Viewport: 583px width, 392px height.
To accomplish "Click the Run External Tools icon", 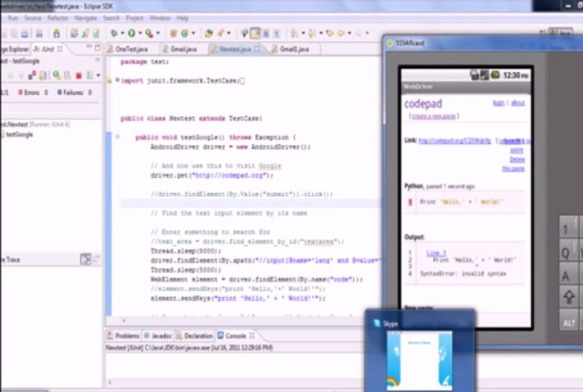I will pyautogui.click(x=149, y=33).
